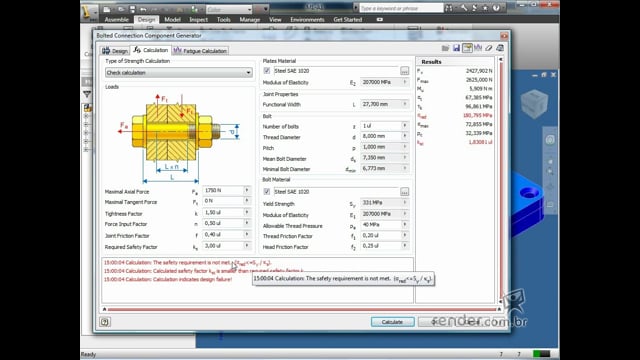Click the help icon at dialog bottom-left
The width and height of the screenshot is (640, 360).
click(x=105, y=322)
